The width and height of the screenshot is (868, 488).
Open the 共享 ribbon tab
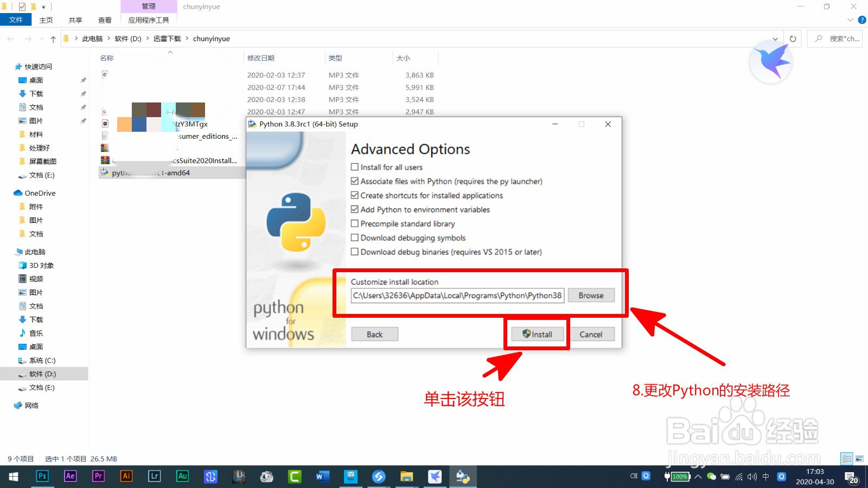pyautogui.click(x=75, y=20)
